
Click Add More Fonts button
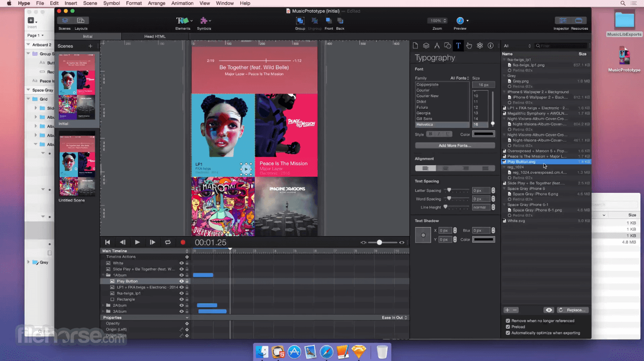455,146
